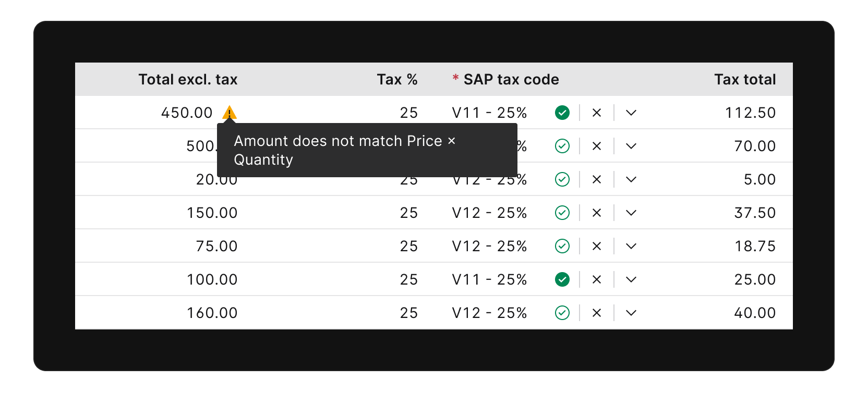868x417 pixels.
Task: Open the dropdown chevron on the 100.00 row
Action: pos(631,279)
